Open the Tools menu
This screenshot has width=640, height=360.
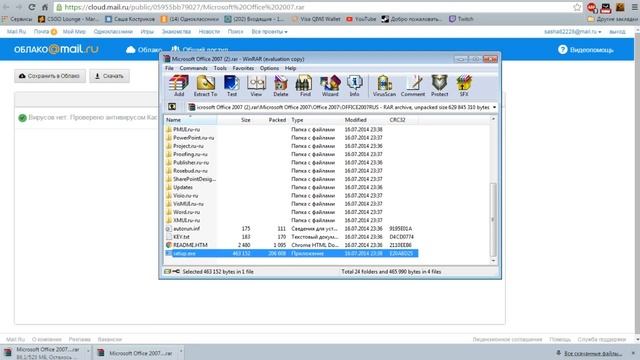coord(220,68)
